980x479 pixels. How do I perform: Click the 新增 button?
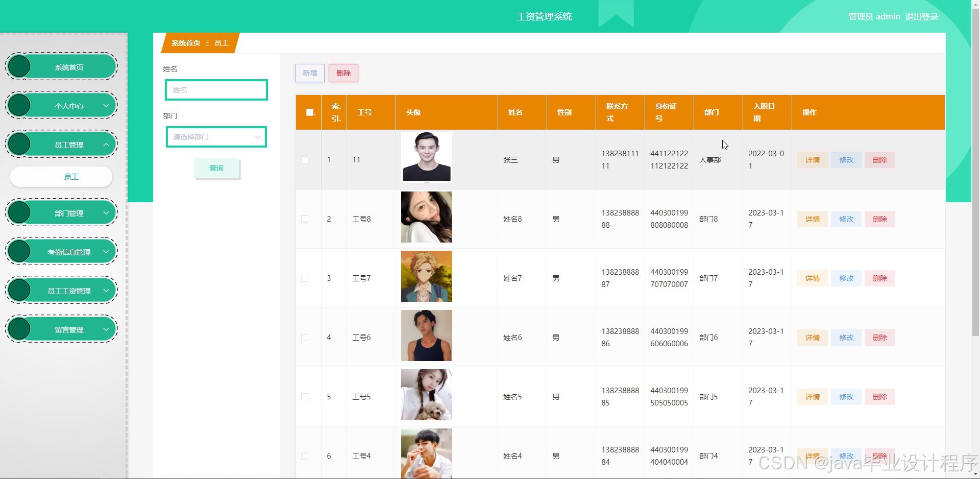coord(310,73)
